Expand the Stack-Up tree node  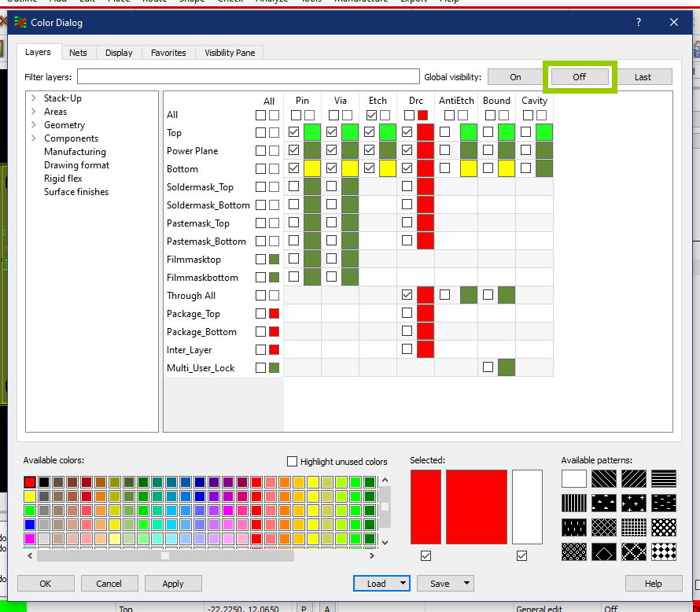[34, 98]
